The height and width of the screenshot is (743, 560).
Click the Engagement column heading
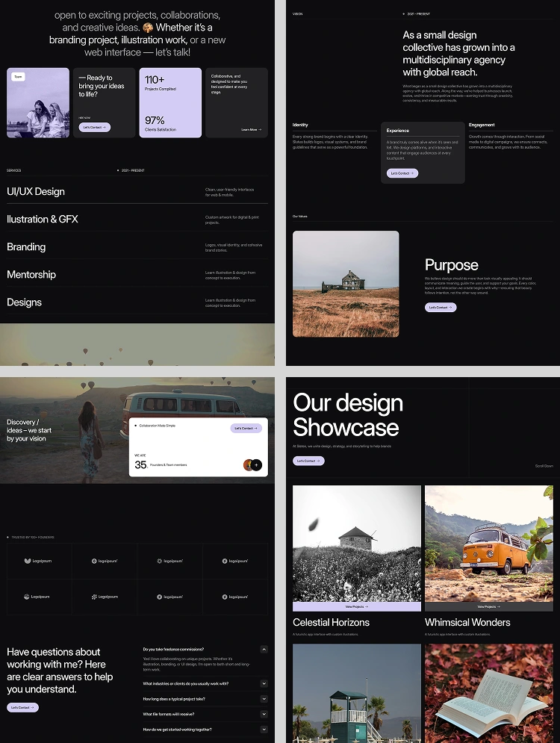click(482, 125)
